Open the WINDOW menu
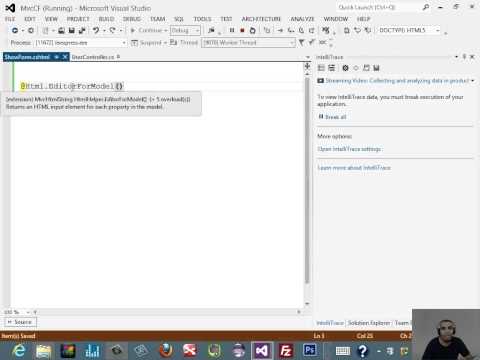Viewport: 480px width, 360px height. (x=336, y=19)
